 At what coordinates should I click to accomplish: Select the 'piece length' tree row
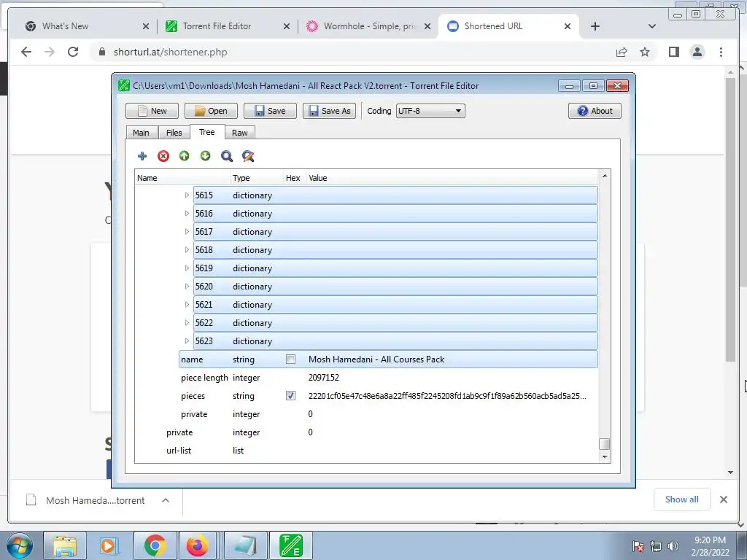[x=388, y=378]
